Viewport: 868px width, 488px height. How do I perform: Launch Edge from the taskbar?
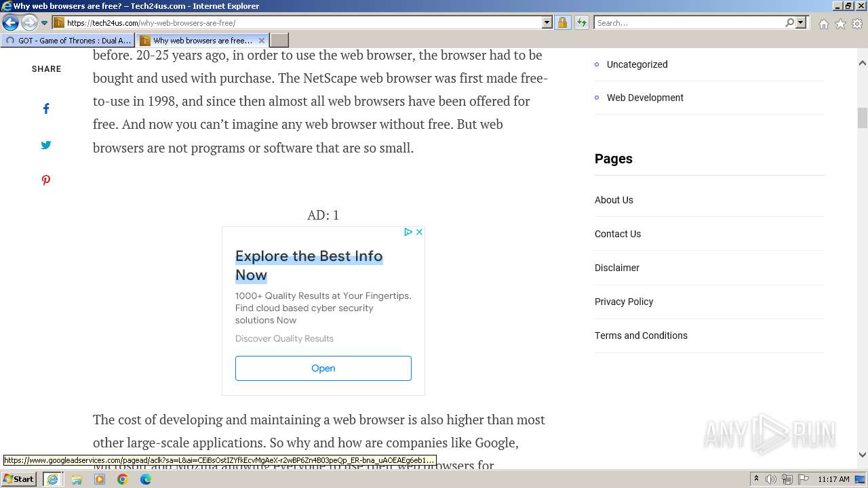[x=146, y=479]
